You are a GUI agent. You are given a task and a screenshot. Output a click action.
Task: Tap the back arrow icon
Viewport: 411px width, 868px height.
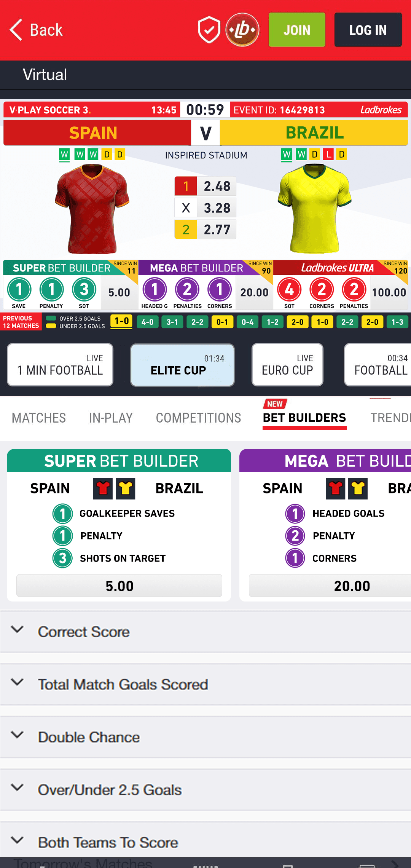click(x=16, y=30)
